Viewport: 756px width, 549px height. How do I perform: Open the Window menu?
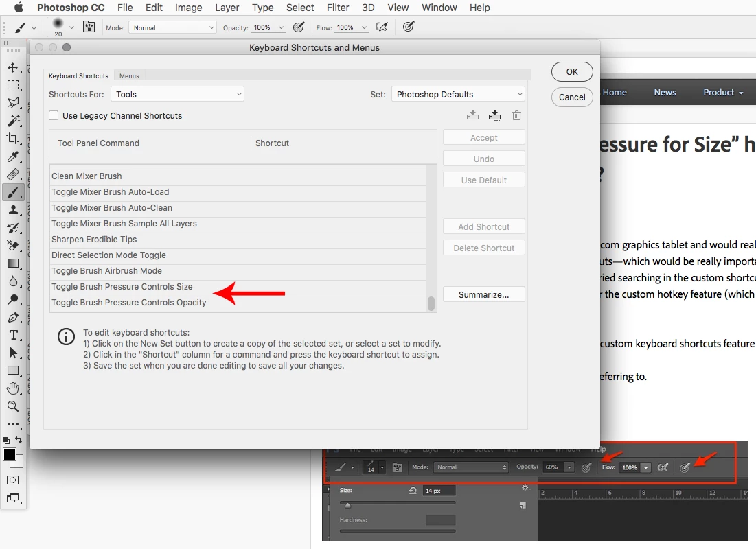pyautogui.click(x=439, y=8)
